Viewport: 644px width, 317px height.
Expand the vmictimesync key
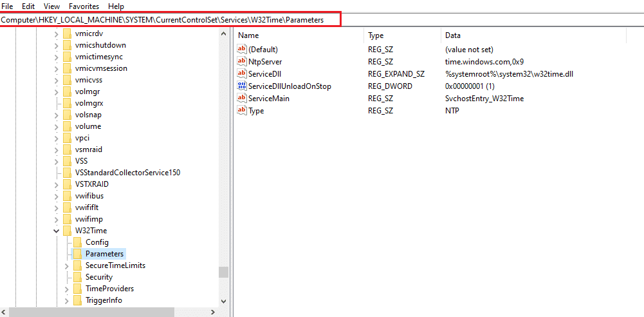pyautogui.click(x=57, y=57)
